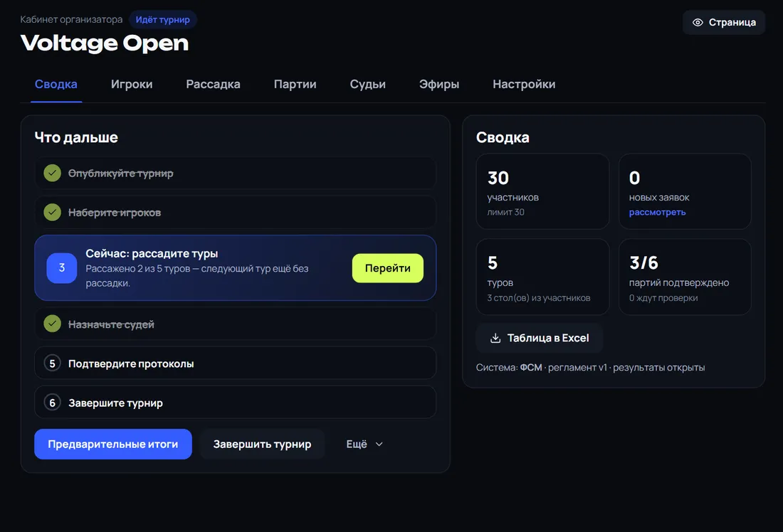Click the download icon beside Таблица в Excel

495,339
